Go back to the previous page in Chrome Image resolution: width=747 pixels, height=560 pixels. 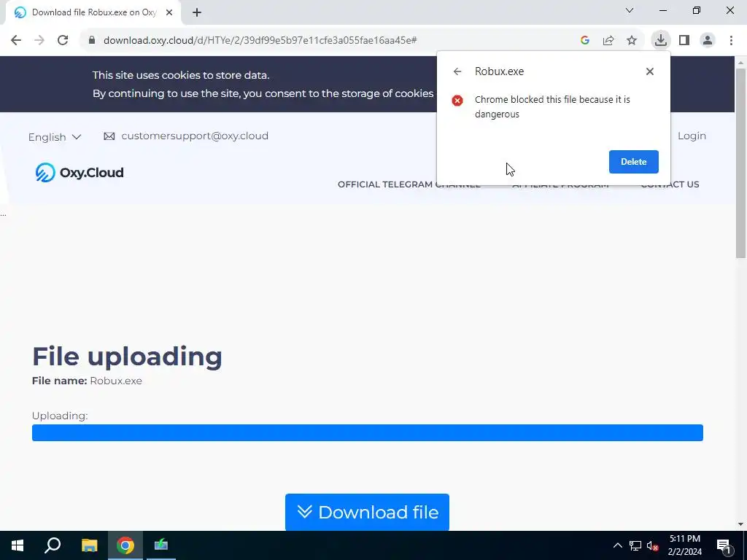point(16,41)
